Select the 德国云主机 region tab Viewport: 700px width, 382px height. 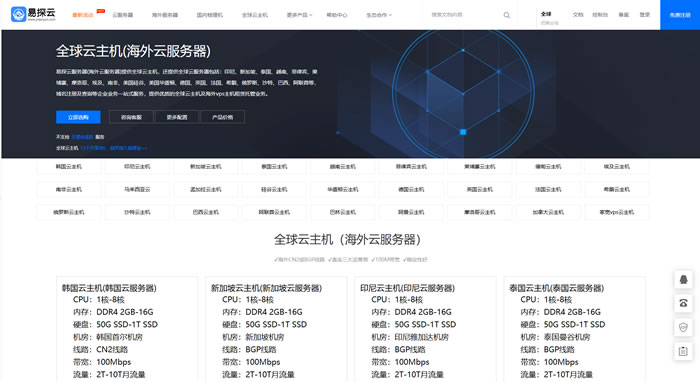coord(411,189)
